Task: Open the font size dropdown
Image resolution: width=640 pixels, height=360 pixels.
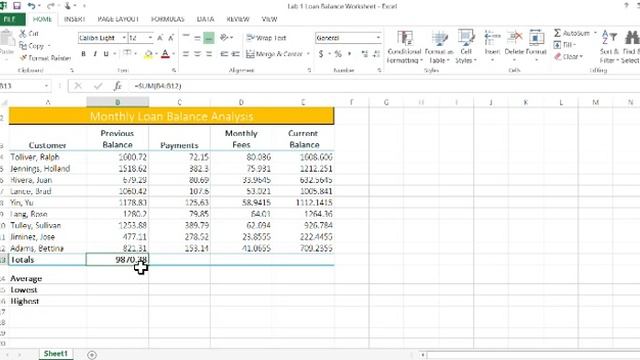Action: [x=150, y=38]
